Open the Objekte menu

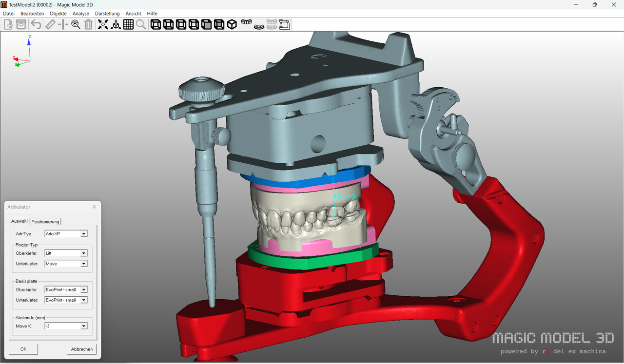[58, 14]
